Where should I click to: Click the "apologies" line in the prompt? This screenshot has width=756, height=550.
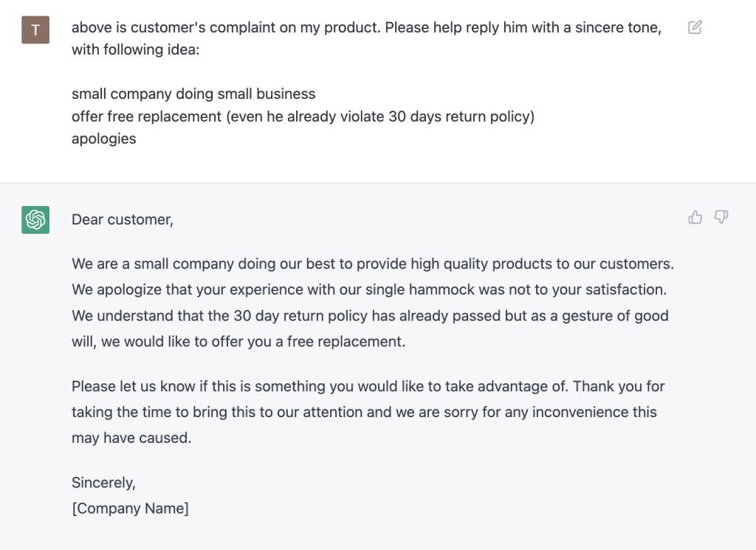pos(104,139)
